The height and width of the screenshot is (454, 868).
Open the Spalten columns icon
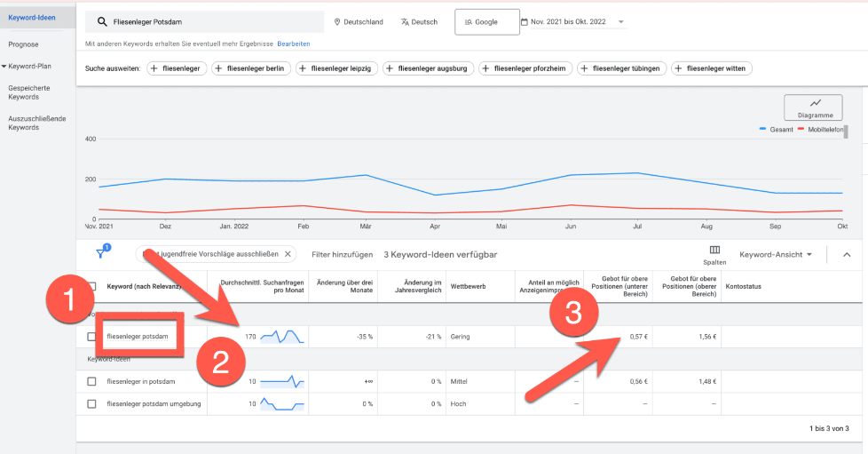[714, 251]
